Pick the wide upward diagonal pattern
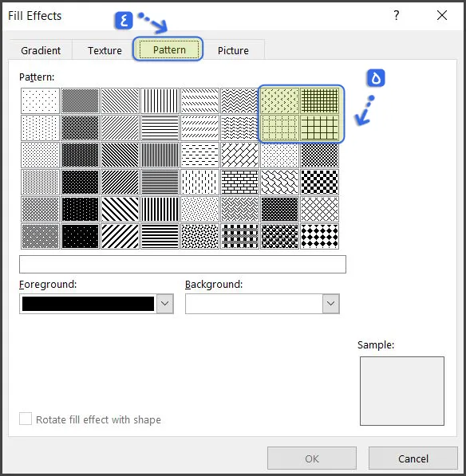466x476 pixels. pos(120,236)
